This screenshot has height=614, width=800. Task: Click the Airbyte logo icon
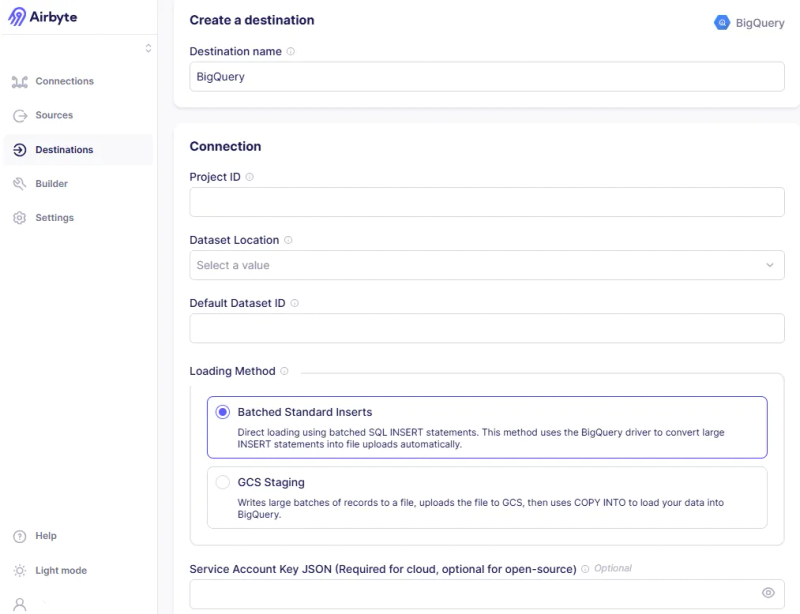tap(17, 16)
